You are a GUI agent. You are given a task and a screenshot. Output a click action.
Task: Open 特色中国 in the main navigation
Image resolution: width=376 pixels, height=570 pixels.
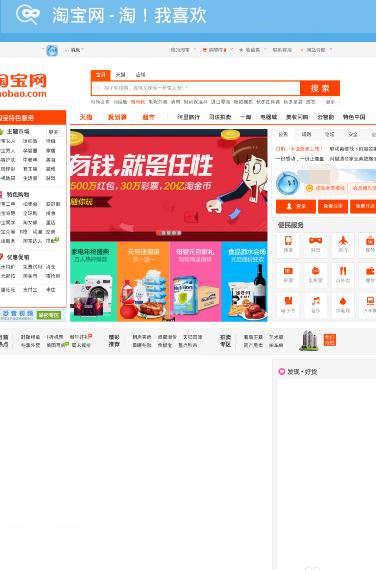[x=354, y=117]
